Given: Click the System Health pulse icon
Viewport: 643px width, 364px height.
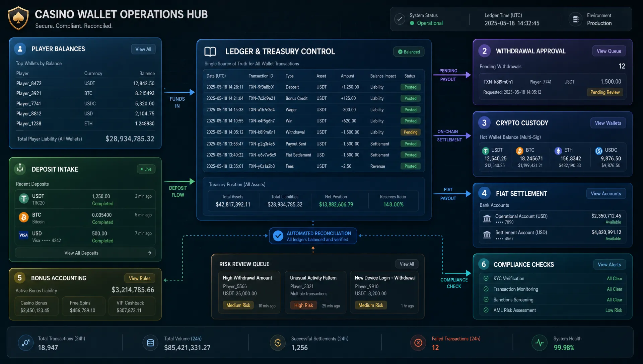Looking at the screenshot, I should pos(540,343).
